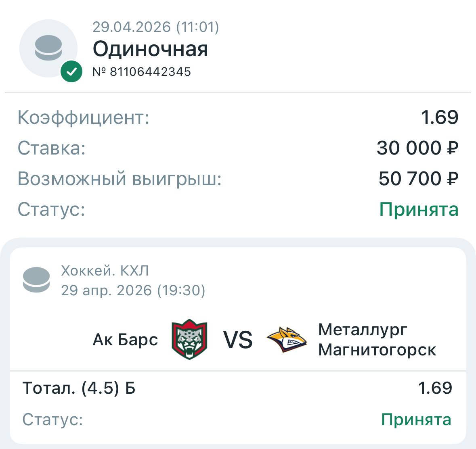Click the 1.69 odds in event card
This screenshot has height=449, width=476.
(x=435, y=388)
